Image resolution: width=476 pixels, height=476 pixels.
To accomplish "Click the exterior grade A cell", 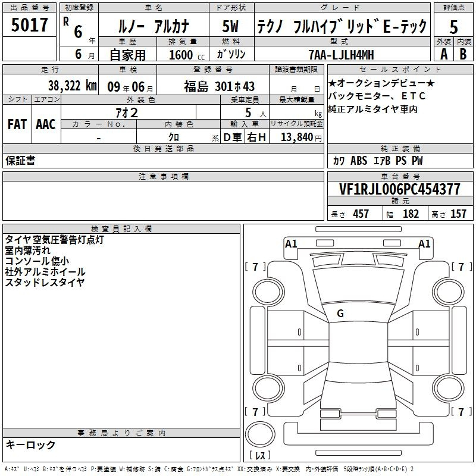I will 443,54.
